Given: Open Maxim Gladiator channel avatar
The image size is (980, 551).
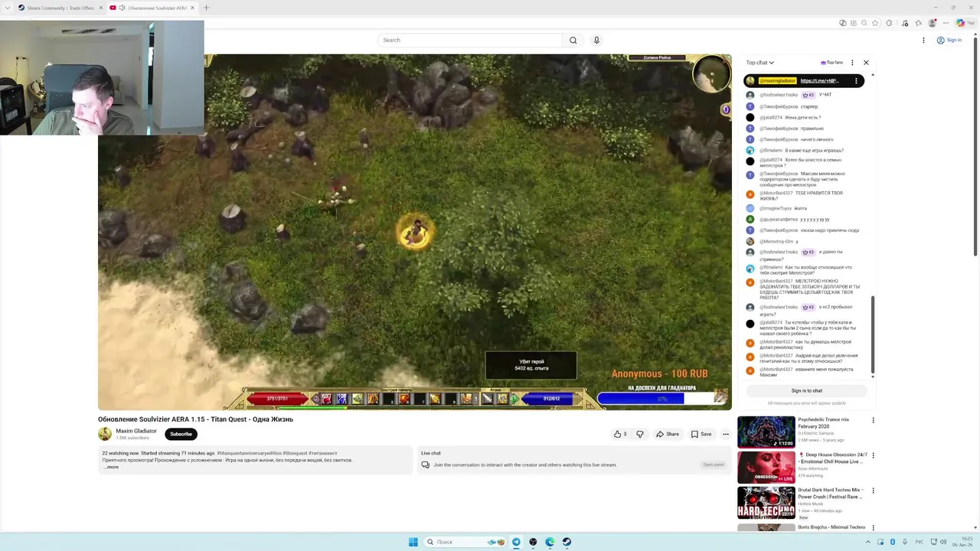Looking at the screenshot, I should pos(105,434).
